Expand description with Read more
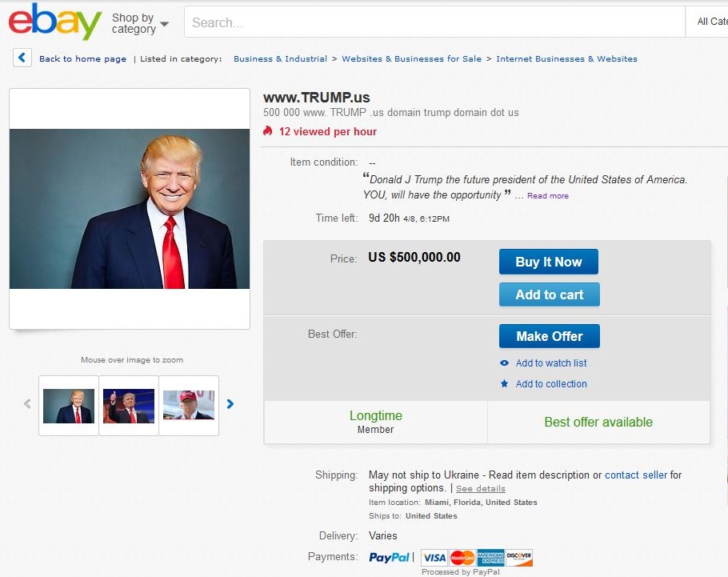 point(548,195)
